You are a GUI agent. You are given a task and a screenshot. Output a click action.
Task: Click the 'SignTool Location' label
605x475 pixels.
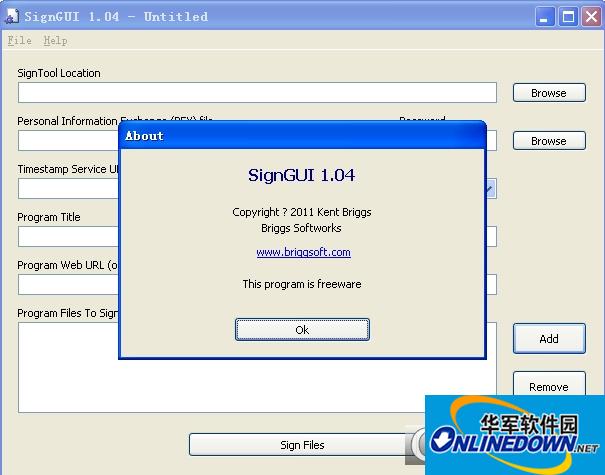pyautogui.click(x=59, y=73)
